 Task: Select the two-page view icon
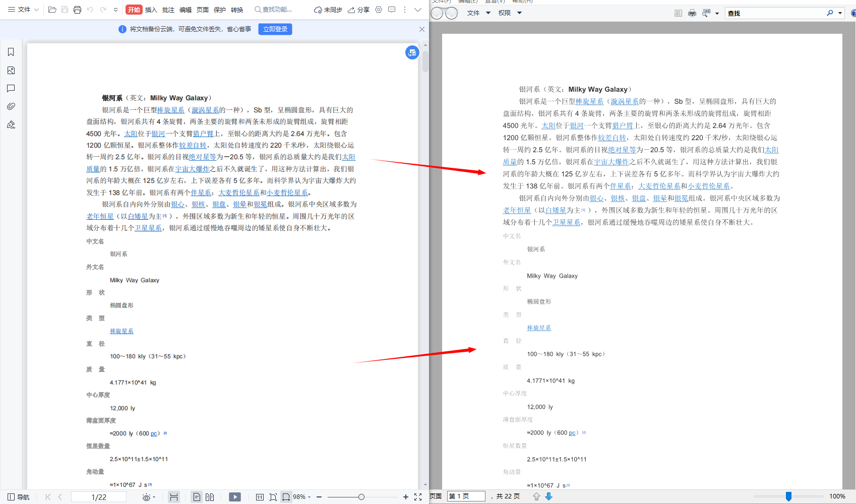(x=210, y=497)
